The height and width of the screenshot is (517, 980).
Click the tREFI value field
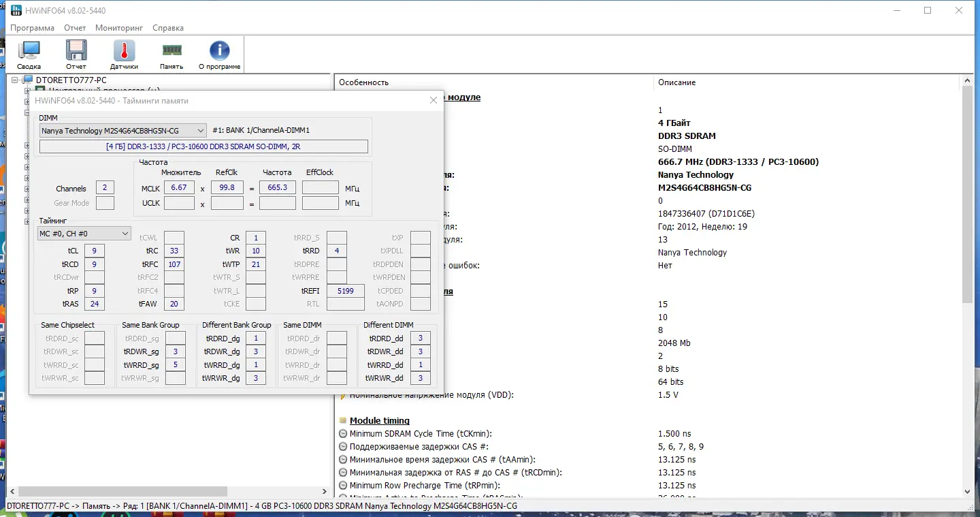[345, 291]
